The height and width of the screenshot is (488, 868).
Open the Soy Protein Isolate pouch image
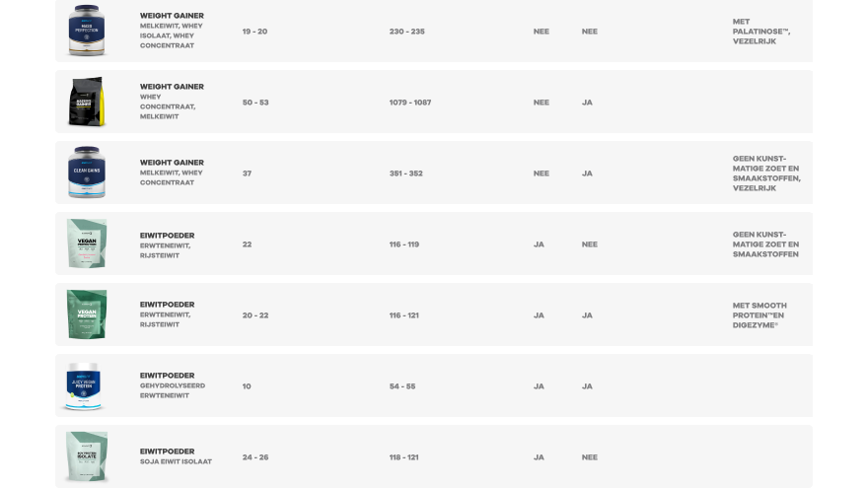click(x=87, y=457)
